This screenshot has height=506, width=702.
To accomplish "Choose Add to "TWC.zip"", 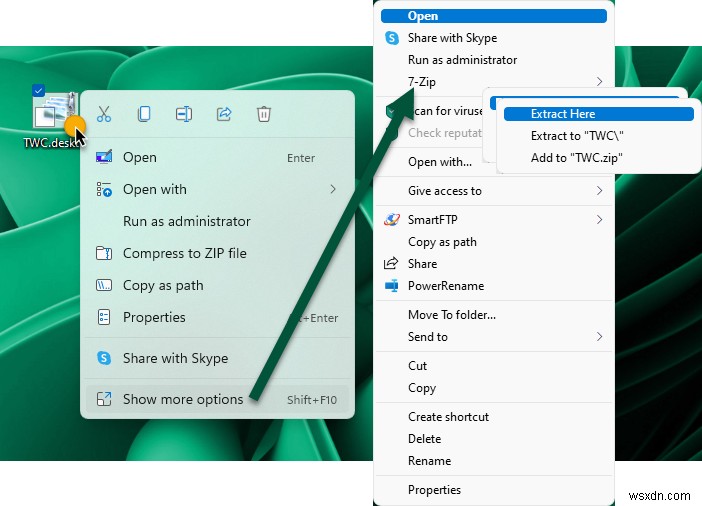I will pyautogui.click(x=599, y=158).
